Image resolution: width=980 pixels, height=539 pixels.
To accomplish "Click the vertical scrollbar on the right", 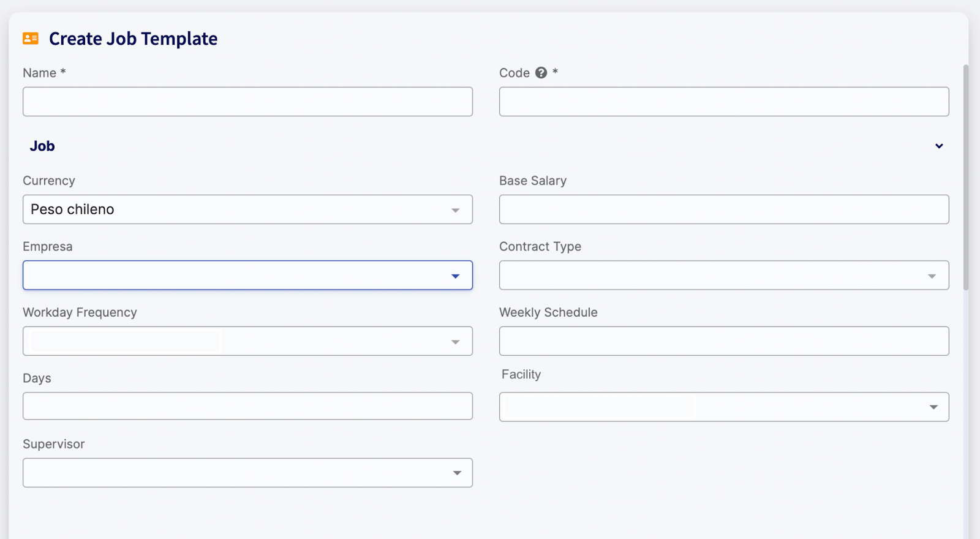I will coord(966,178).
